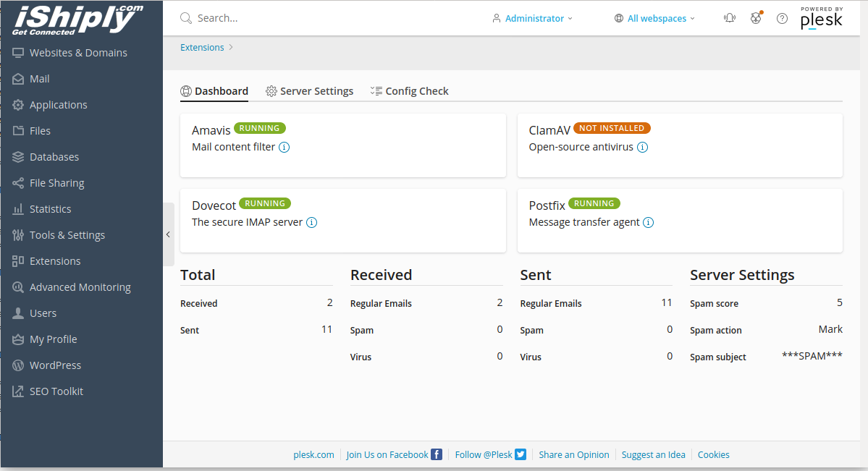The width and height of the screenshot is (868, 471).
Task: Select the Mail section in sidebar
Action: (x=40, y=78)
